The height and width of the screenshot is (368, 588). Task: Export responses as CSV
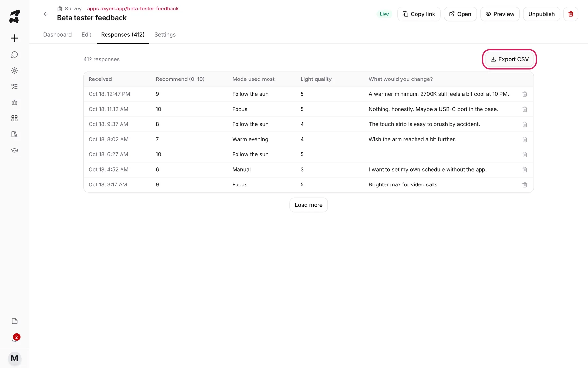point(509,59)
